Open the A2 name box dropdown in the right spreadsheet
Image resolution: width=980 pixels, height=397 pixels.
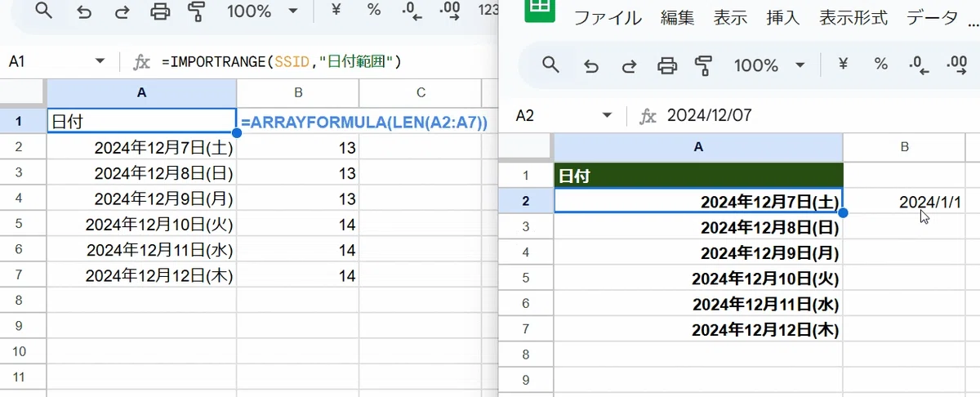(x=607, y=116)
